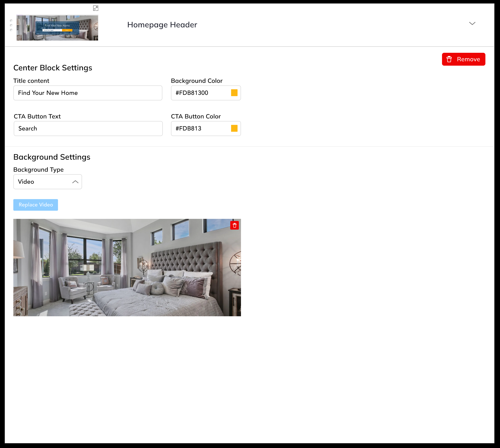The height and width of the screenshot is (448, 500).
Task: Collapse the Homepage Header section chevron
Action: pyautogui.click(x=472, y=24)
